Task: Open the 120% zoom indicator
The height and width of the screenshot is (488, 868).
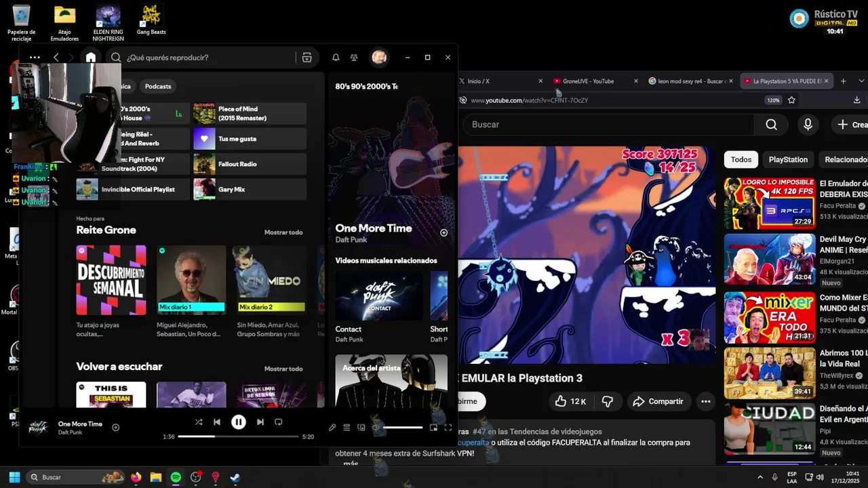Action: click(773, 100)
